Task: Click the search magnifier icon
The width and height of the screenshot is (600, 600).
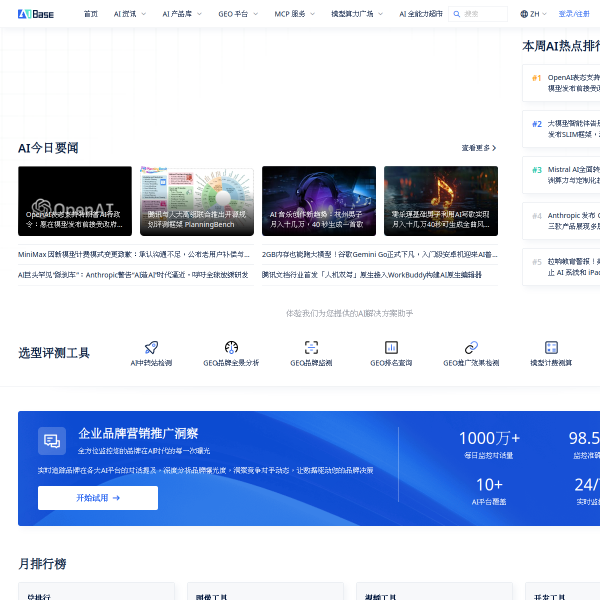Action: coord(457,14)
